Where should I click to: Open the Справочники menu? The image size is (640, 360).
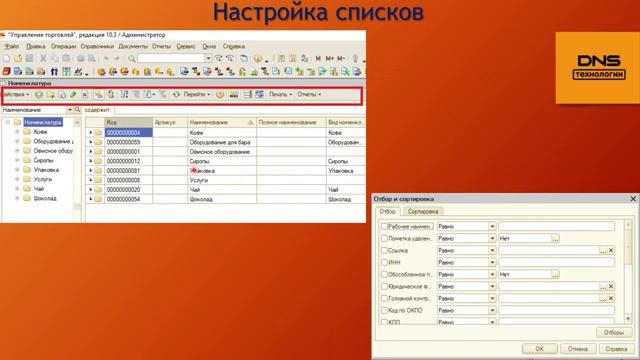point(97,47)
